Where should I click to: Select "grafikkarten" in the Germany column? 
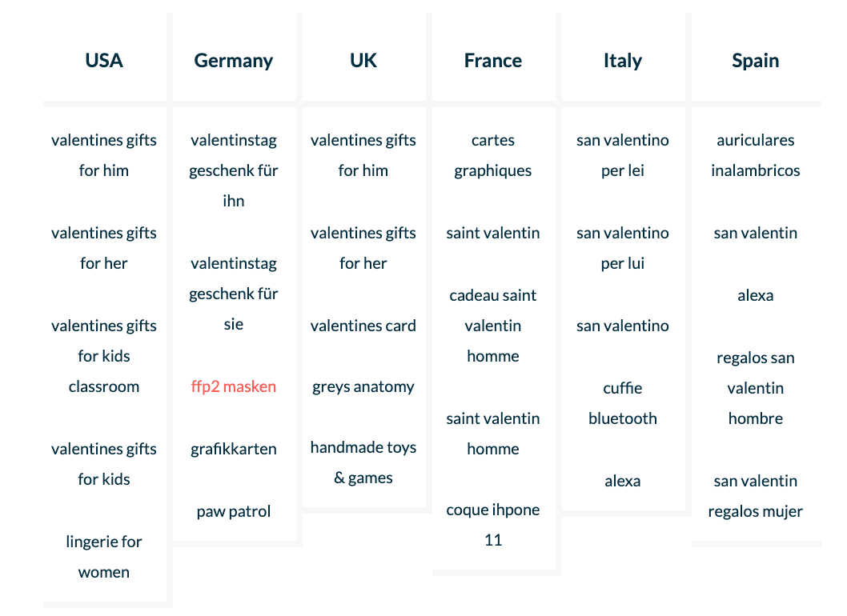(234, 449)
